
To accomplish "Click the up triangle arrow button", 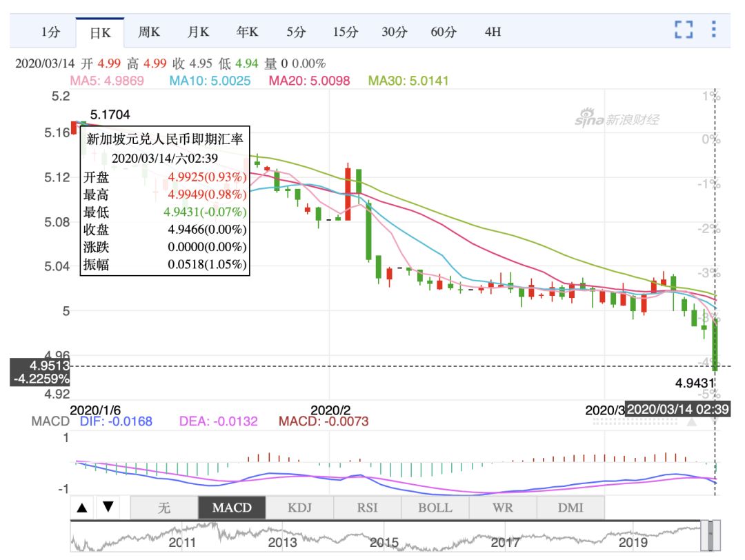I will [82, 508].
